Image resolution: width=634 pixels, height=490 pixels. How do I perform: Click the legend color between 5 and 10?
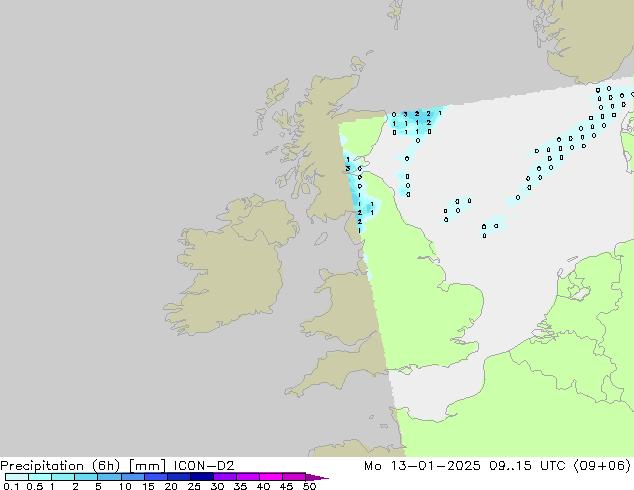(110, 477)
